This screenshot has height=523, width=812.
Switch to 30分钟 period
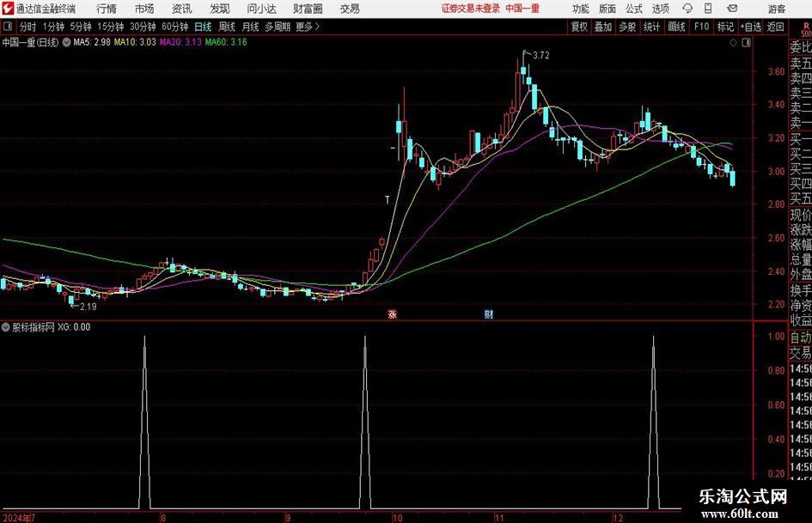(143, 27)
